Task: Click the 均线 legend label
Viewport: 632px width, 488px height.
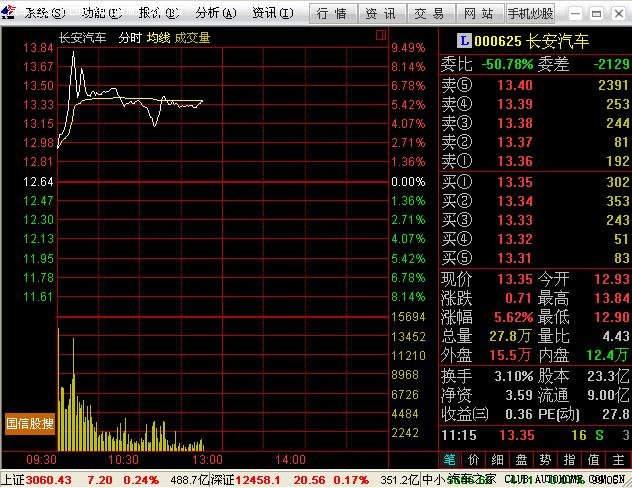Action: (x=158, y=38)
